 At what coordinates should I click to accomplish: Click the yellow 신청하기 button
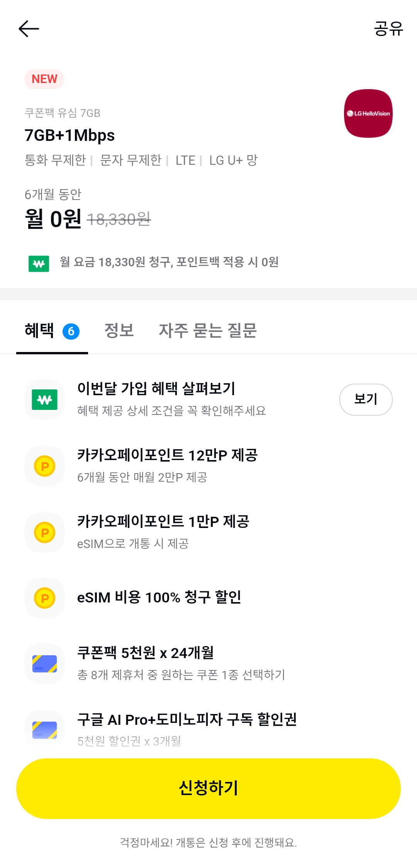click(x=208, y=788)
